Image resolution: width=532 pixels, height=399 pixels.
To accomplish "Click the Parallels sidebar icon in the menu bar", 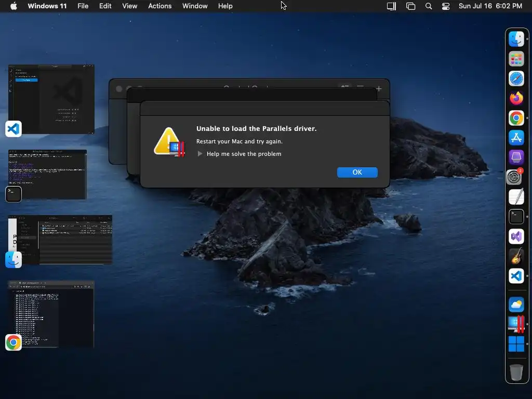I will 392,6.
